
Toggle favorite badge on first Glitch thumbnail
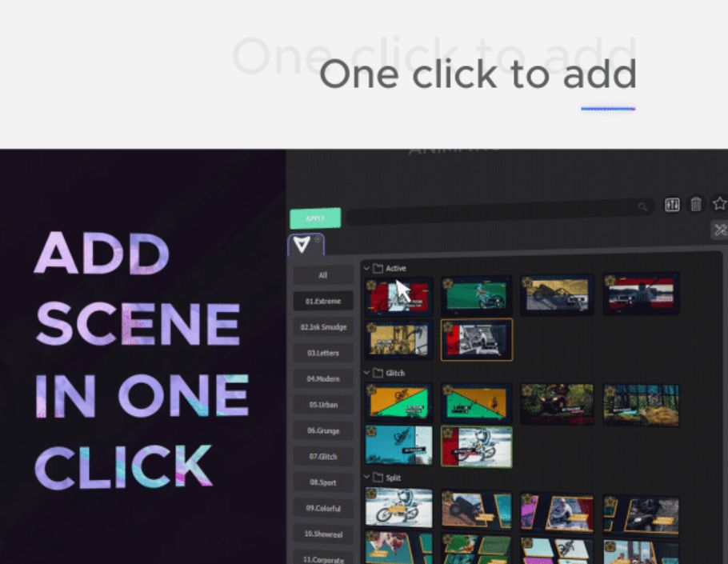pyautogui.click(x=371, y=390)
